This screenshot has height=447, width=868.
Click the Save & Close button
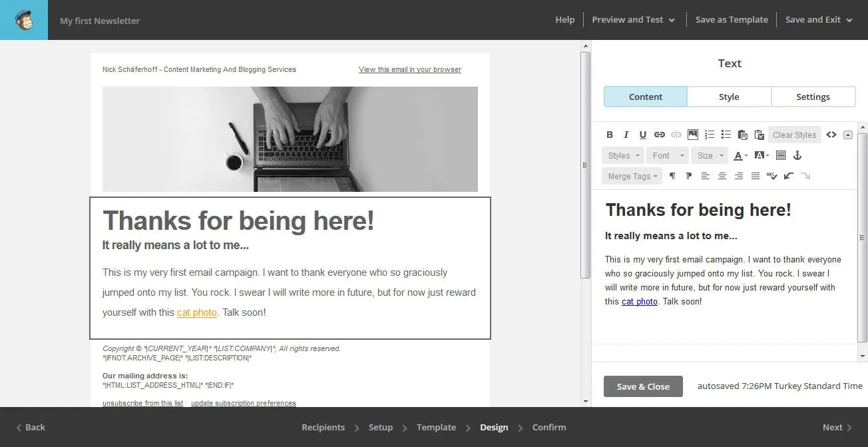[643, 386]
